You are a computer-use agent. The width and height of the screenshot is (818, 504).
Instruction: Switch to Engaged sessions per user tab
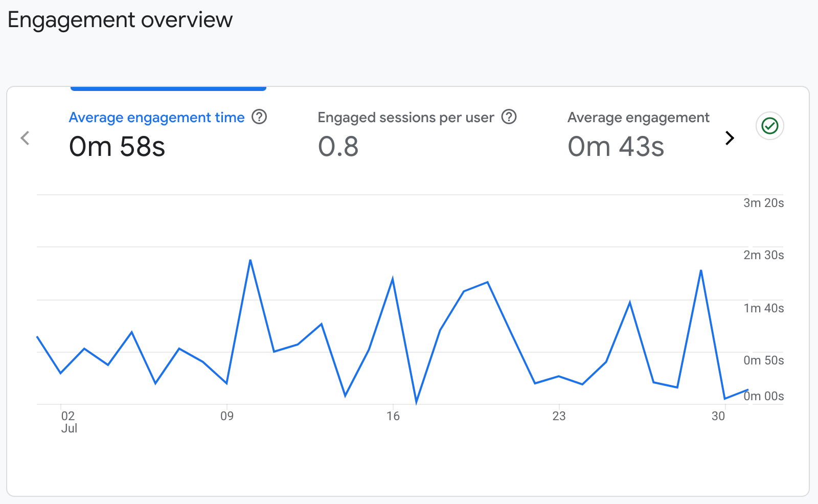tap(405, 118)
